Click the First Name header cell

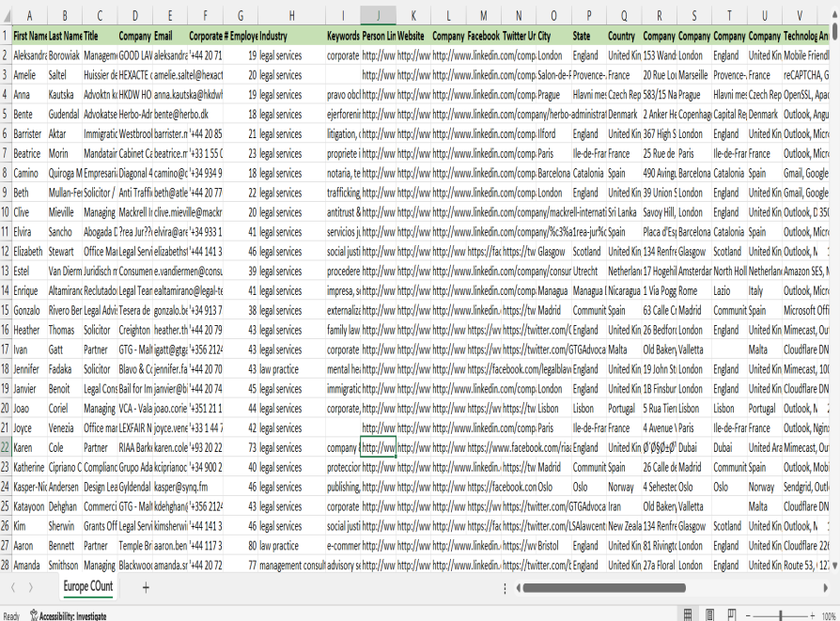pyautogui.click(x=29, y=36)
